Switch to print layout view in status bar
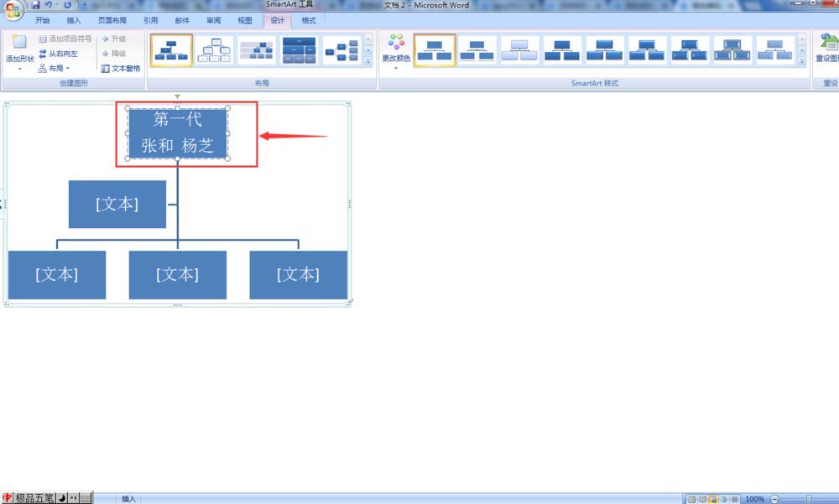Image resolution: width=839 pixels, height=504 pixels. point(692,499)
